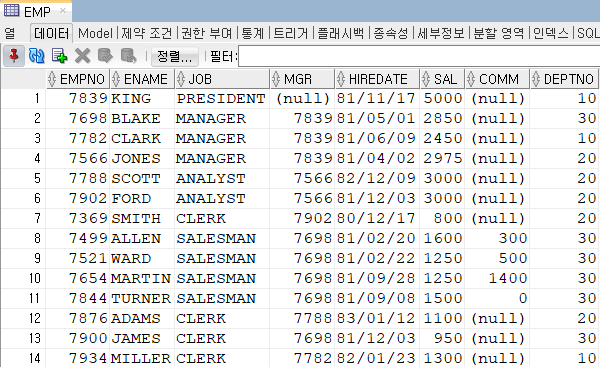
Task: Sort by the MGR column header
Action: pos(302,79)
